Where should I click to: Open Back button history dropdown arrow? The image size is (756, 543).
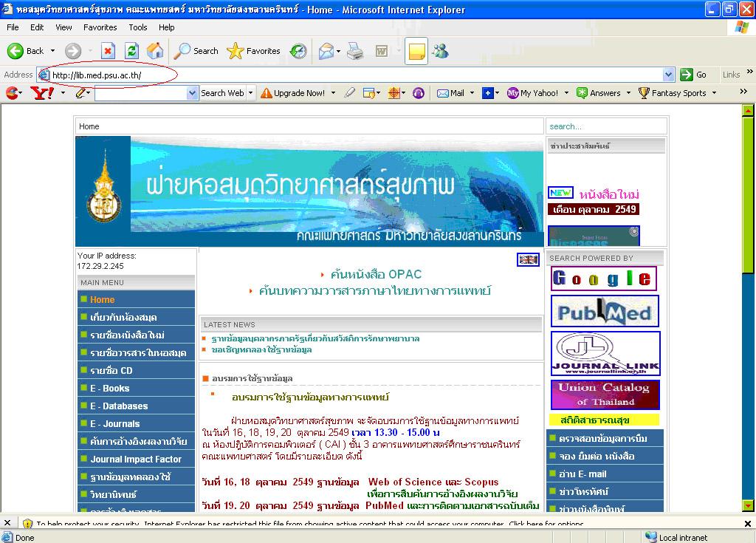pos(52,51)
